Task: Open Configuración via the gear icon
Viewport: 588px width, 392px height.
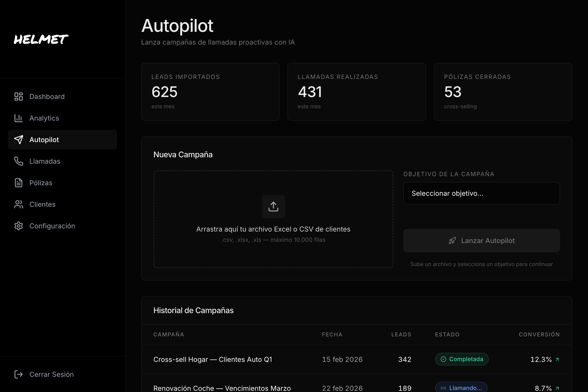Action: (x=18, y=226)
